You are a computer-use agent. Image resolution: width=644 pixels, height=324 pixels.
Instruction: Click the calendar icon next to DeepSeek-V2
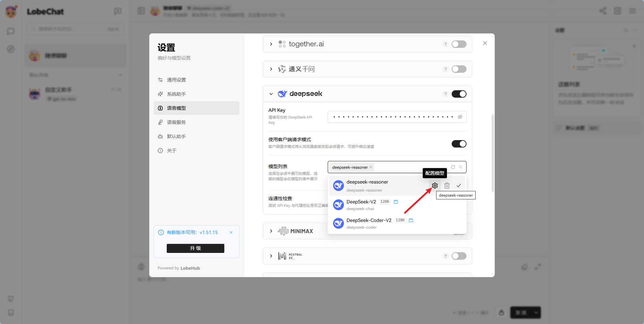click(x=396, y=202)
